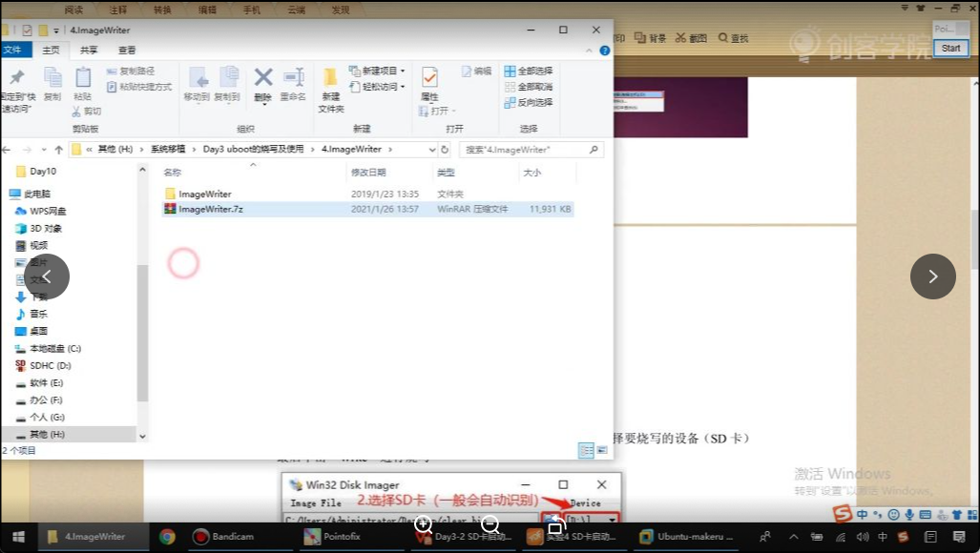Pin to Quick Access icon in ribbon
The height and width of the screenshot is (553, 980).
click(17, 77)
